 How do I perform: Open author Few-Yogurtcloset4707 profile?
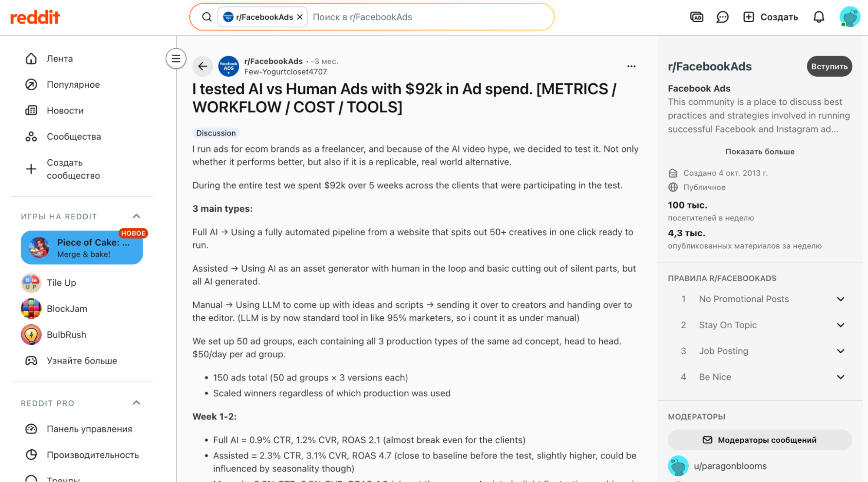285,72
